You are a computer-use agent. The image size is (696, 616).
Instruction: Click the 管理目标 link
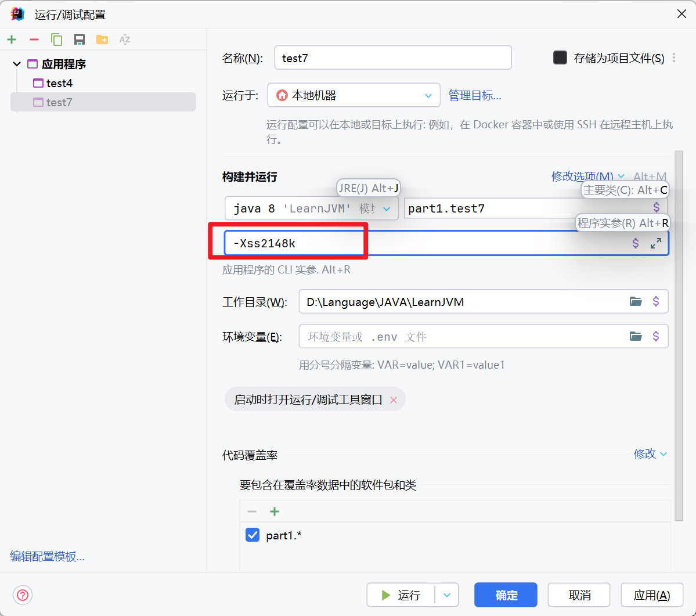click(474, 95)
